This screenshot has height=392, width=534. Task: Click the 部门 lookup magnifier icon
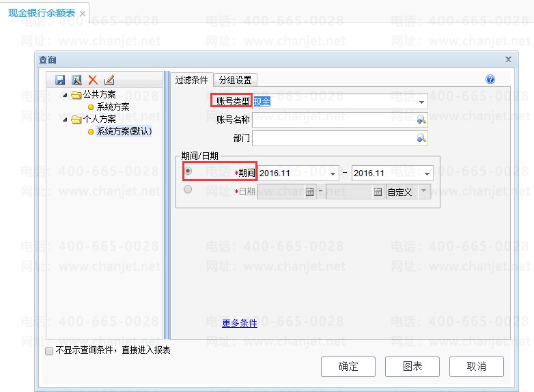pyautogui.click(x=421, y=138)
